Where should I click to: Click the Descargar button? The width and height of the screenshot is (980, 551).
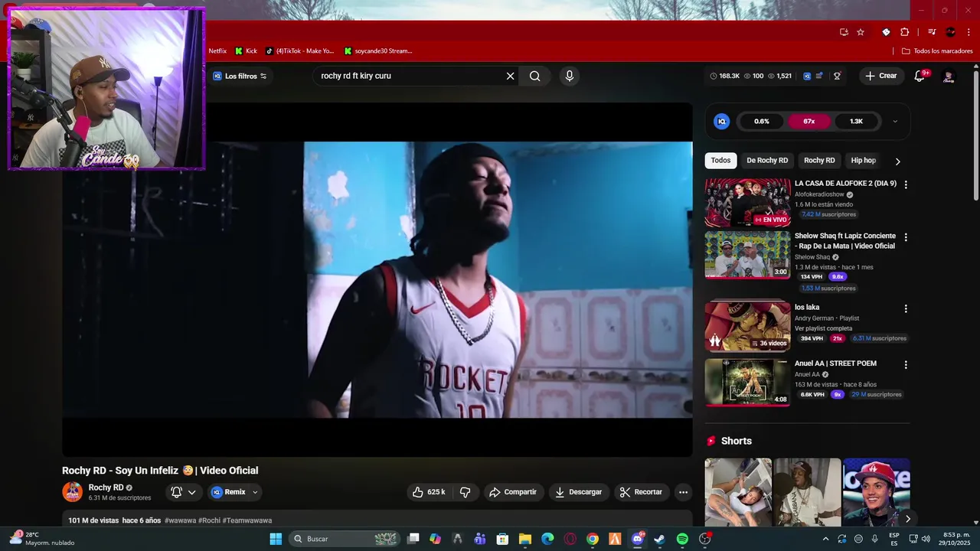click(x=579, y=492)
